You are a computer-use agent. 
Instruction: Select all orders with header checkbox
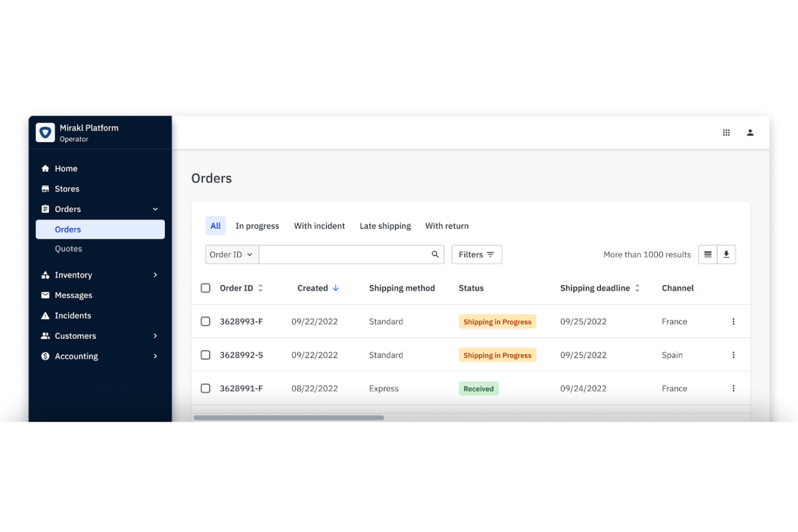[x=205, y=288]
